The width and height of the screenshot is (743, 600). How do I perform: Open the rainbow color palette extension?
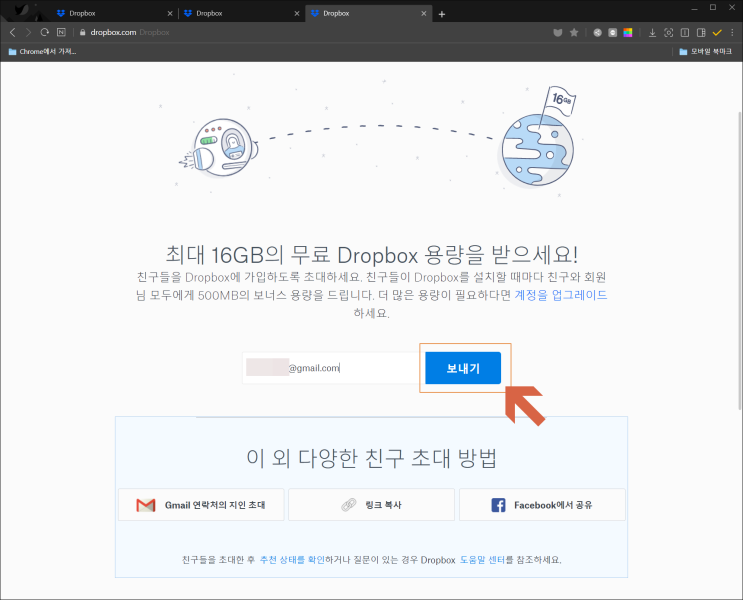pyautogui.click(x=628, y=32)
